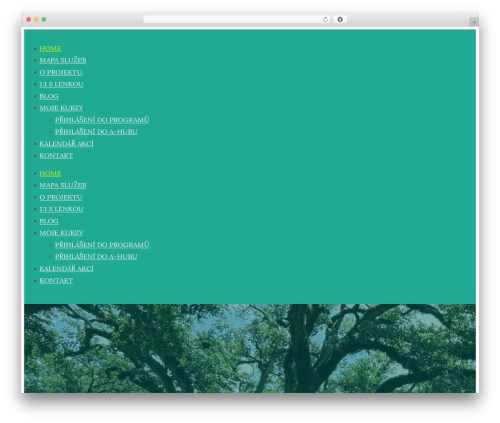Open KALENDÁŘ AKCÍ in first menu
The width and height of the screenshot is (500, 423).
pos(67,144)
